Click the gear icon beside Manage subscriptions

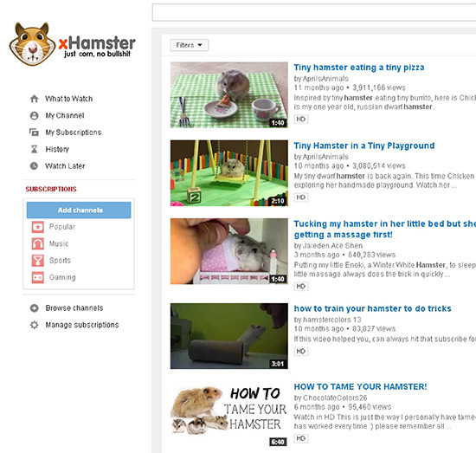35,325
